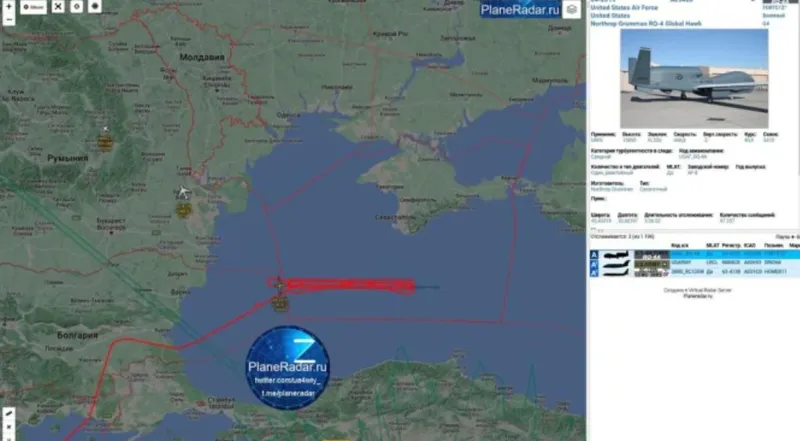Select the aircraft marker over central Romania
The image size is (800, 441).
(104, 132)
